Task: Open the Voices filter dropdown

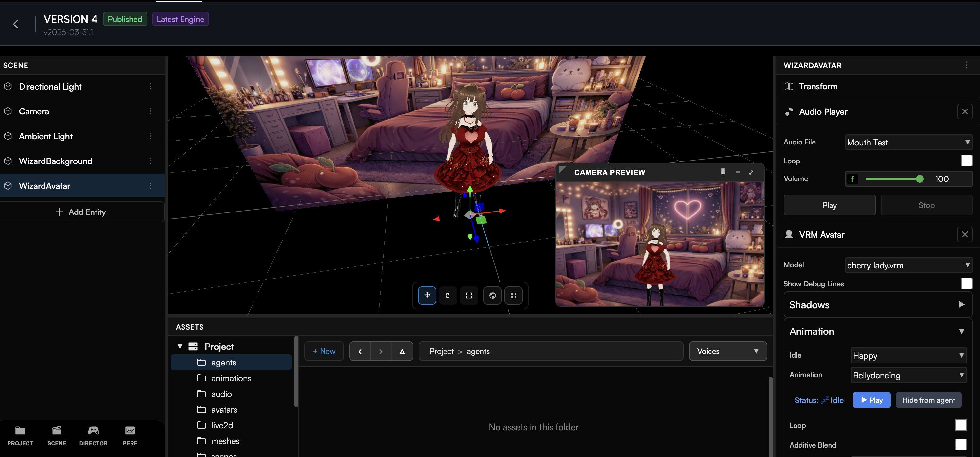Action: pyautogui.click(x=727, y=351)
